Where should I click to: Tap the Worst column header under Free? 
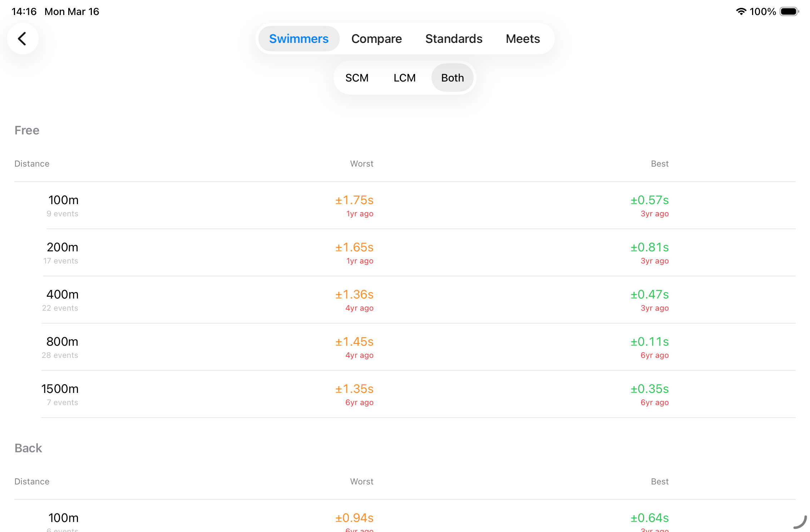coord(361,164)
